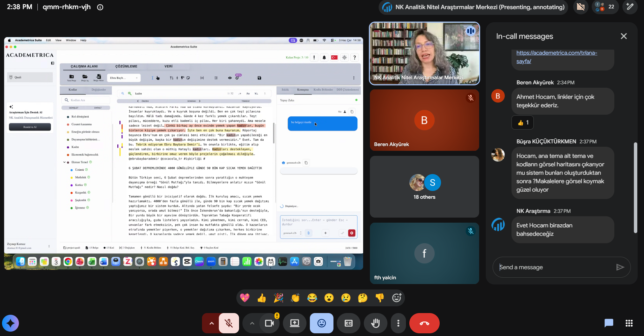The height and width of the screenshot is (336, 644).
Task: Send the thumbs down reaction
Action: [380, 298]
